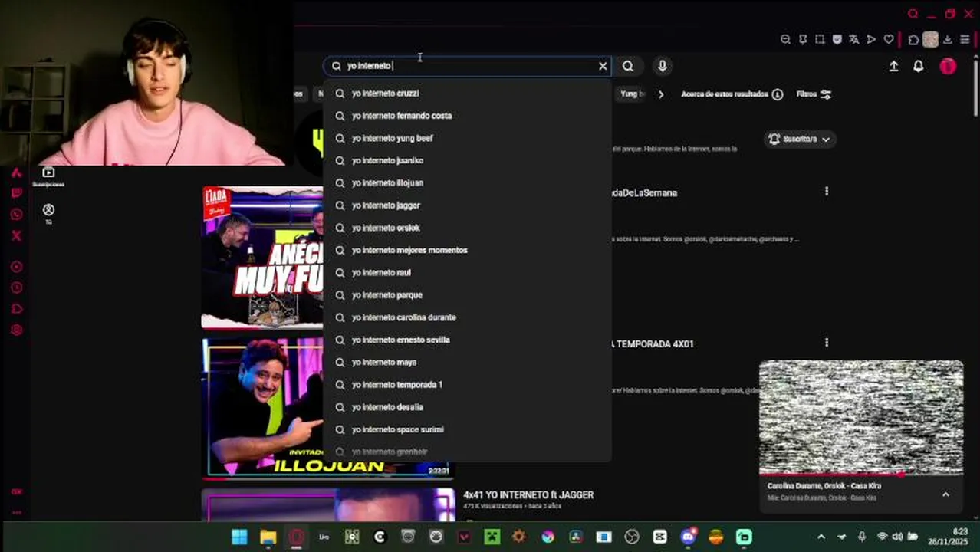980x552 pixels.
Task: Open the YouTube account avatar menu
Action: coord(949,66)
